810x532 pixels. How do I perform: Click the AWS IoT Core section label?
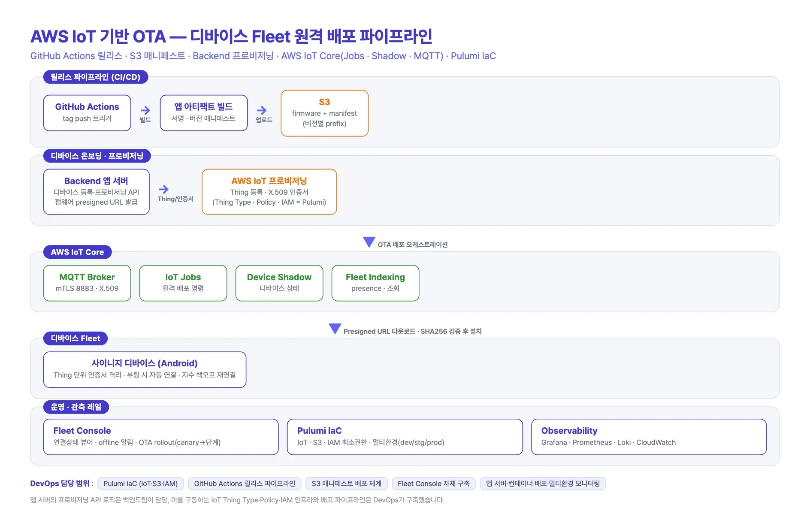(78, 252)
